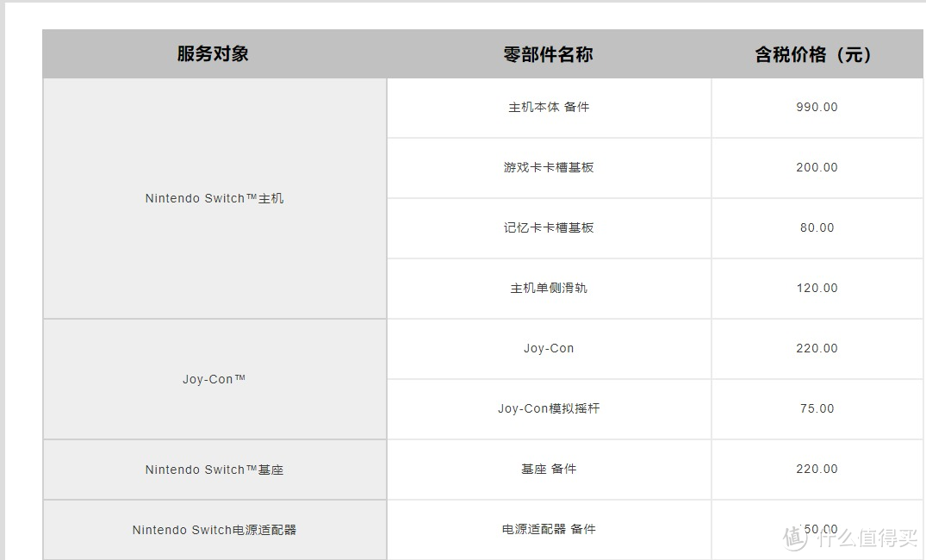Select the Joy-Con part name cell
The width and height of the screenshot is (926, 560).
pos(549,349)
